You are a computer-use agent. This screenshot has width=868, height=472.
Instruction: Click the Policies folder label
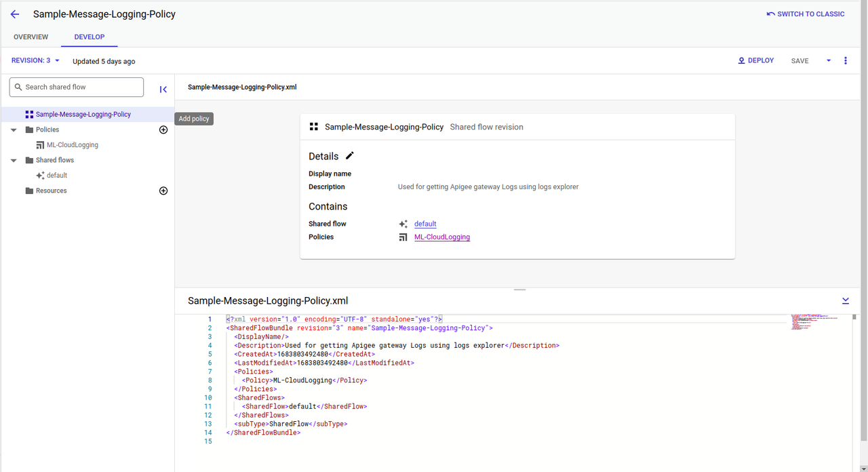point(47,130)
